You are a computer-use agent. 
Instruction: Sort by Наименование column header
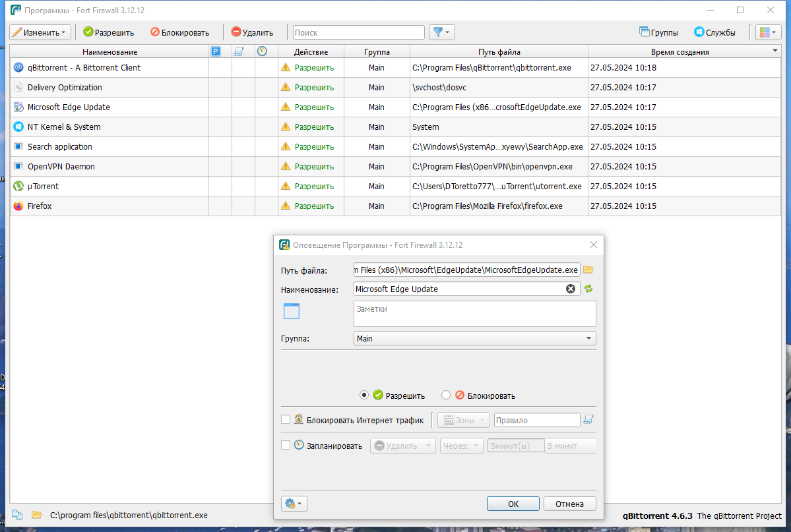pos(110,51)
